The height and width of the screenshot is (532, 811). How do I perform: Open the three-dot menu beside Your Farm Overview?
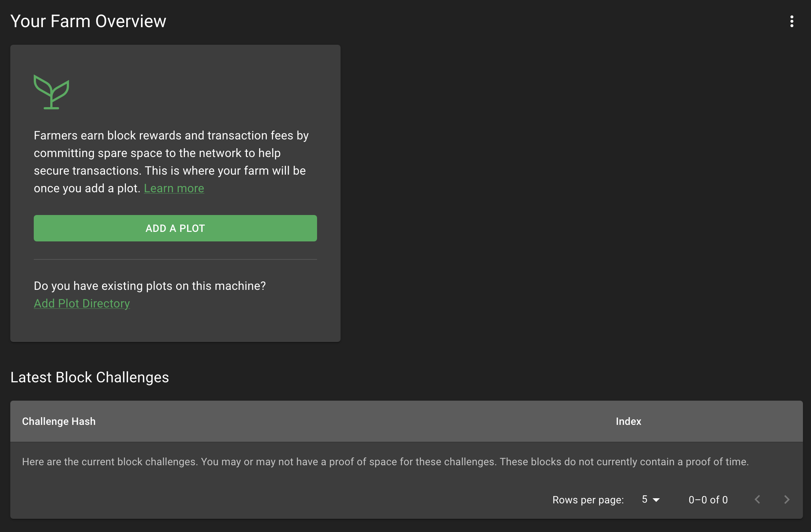click(x=792, y=21)
